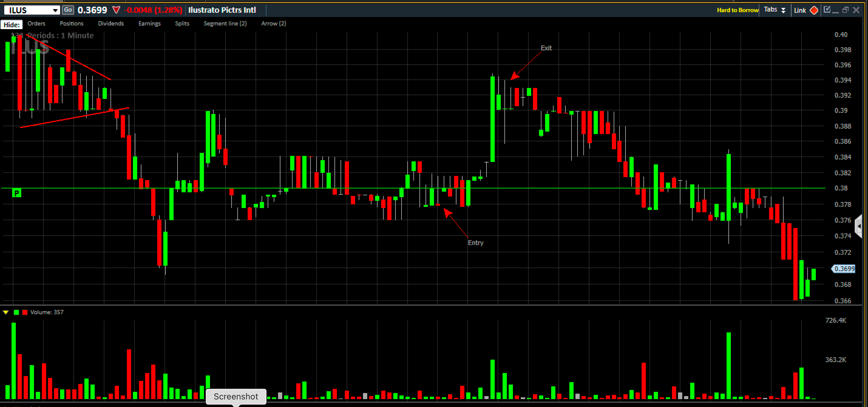
Task: Toggle hiding of Orders on chart
Action: click(x=36, y=24)
